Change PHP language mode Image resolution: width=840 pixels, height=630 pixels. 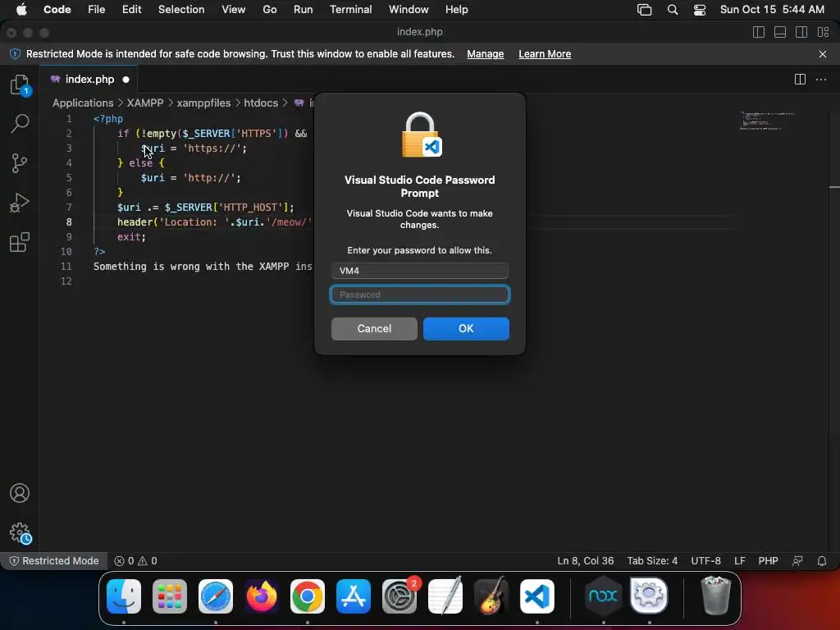click(x=768, y=561)
